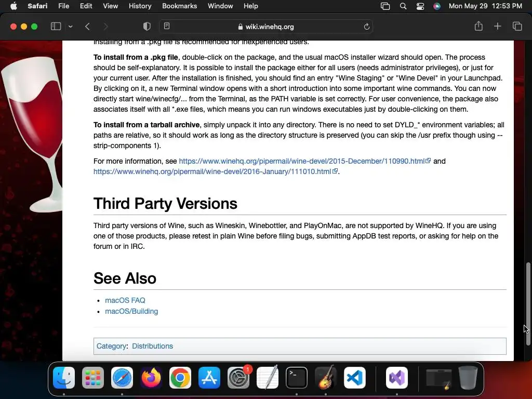Open the File menu
The width and height of the screenshot is (532, 399).
[x=63, y=6]
